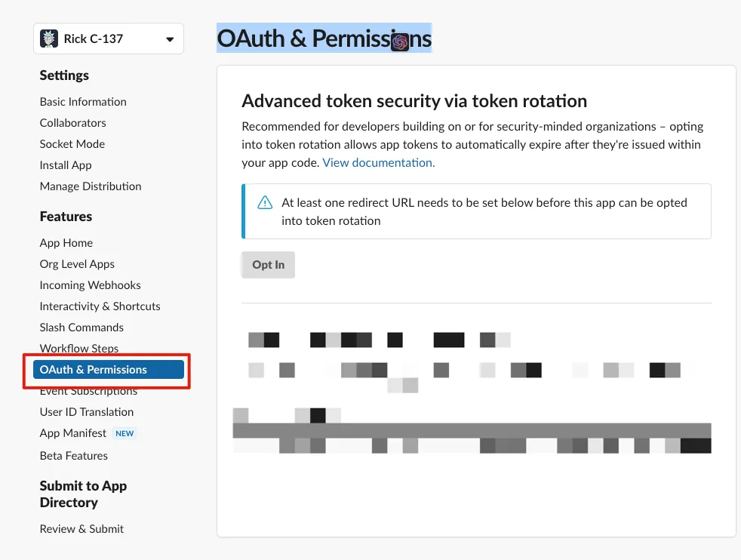Open Interactivity & Shortcuts settings
Image resolution: width=741 pixels, height=560 pixels.
pyautogui.click(x=100, y=306)
